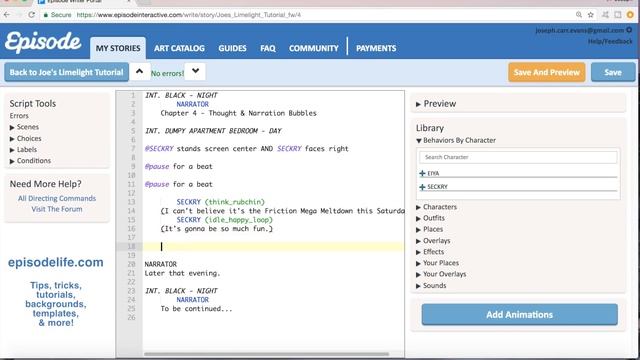Expand the Sounds library section
640x360 pixels.
pyautogui.click(x=431, y=286)
